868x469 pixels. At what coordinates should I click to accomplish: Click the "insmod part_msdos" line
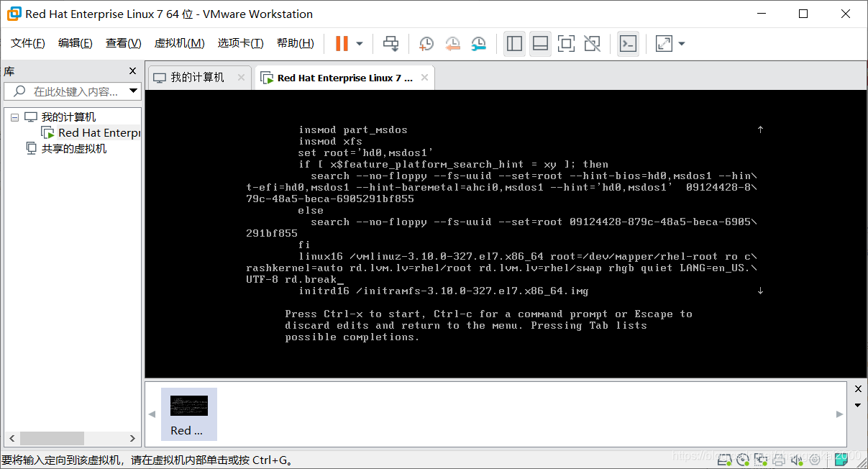[353, 129]
